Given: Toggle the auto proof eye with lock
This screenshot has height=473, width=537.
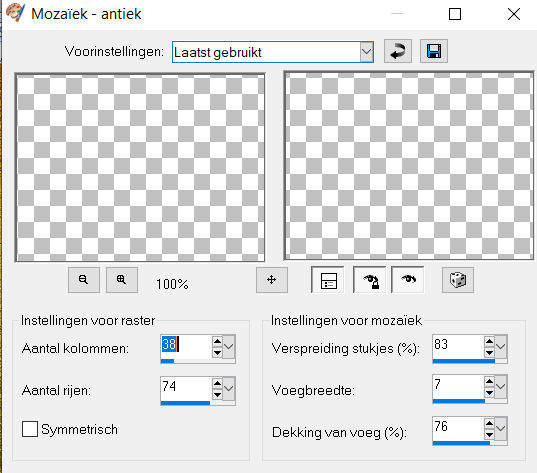Looking at the screenshot, I should [370, 280].
